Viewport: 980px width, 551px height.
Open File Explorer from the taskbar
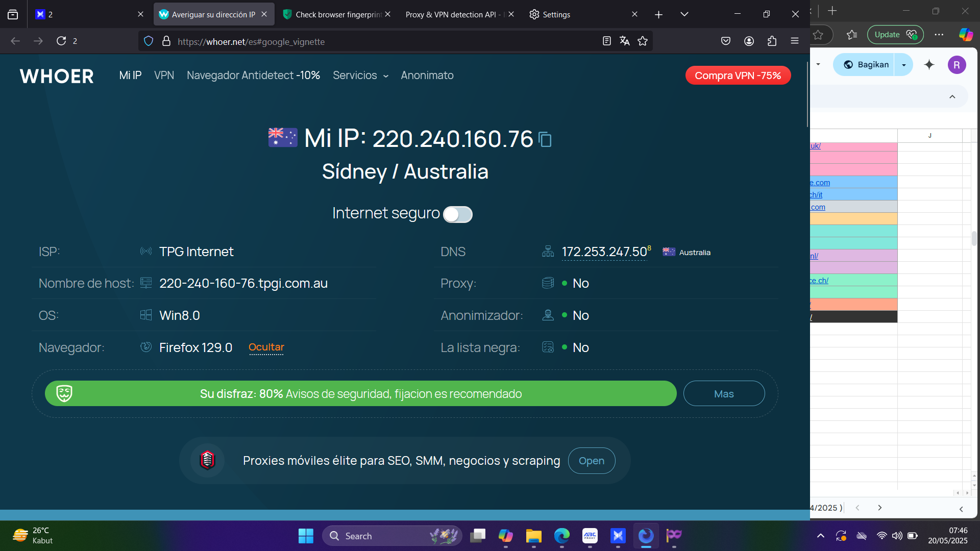coord(533,536)
